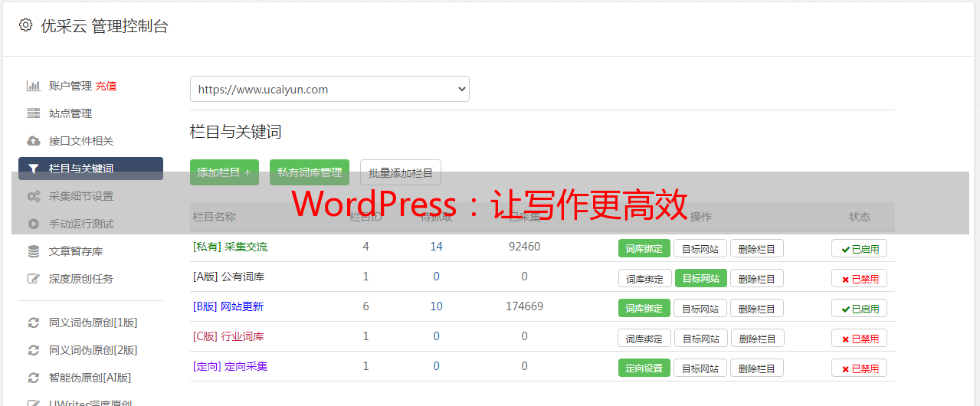
Task: Click 词库绑定 for 采集交流 row
Action: (x=644, y=248)
